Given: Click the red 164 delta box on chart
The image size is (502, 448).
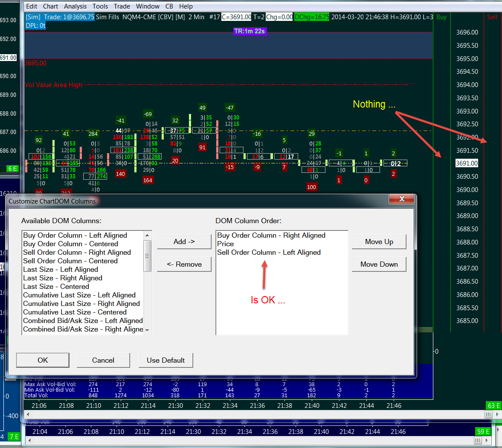Looking at the screenshot, I should pyautogui.click(x=148, y=180).
